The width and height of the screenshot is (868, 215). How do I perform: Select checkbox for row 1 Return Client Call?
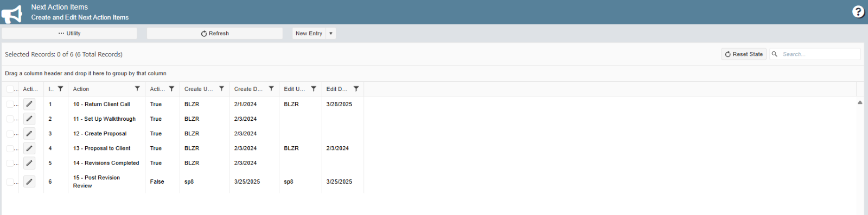[x=10, y=104]
